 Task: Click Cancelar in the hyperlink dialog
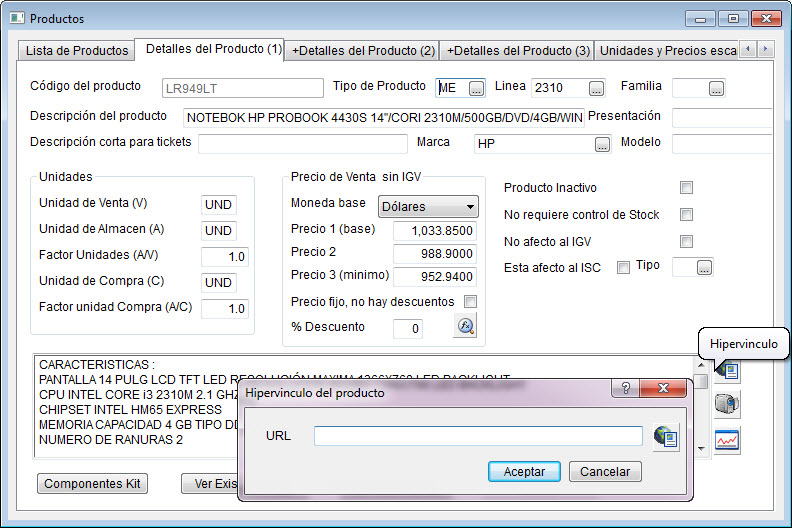tap(605, 471)
